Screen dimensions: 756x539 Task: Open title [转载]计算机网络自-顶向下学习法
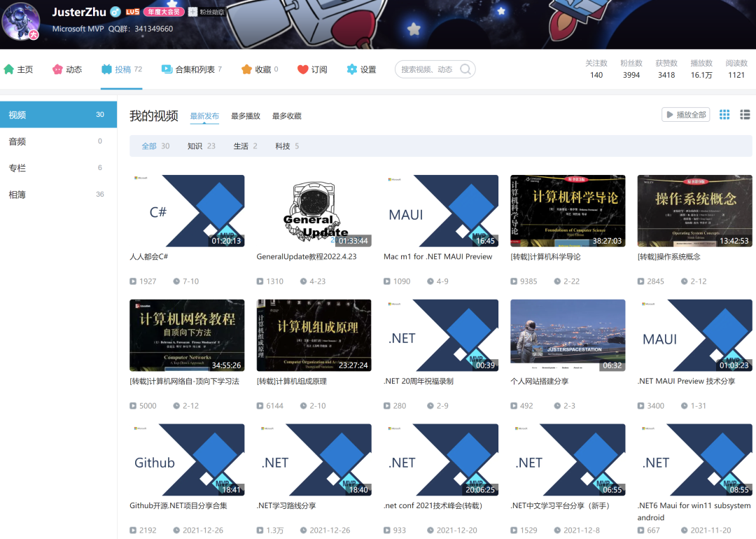coord(185,381)
